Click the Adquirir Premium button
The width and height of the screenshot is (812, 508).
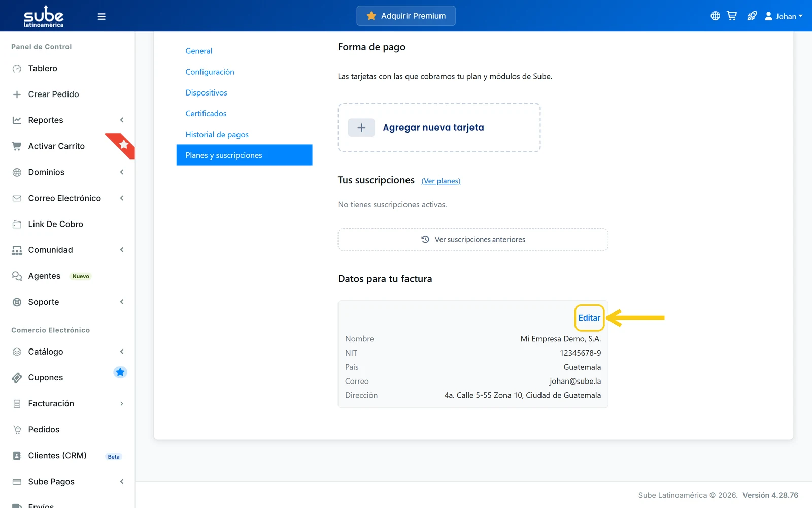click(x=406, y=16)
